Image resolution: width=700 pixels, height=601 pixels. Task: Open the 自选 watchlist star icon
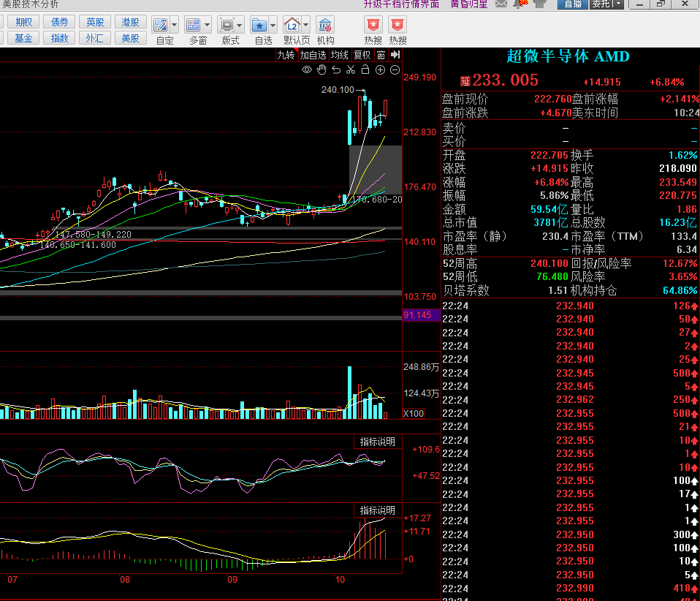click(x=259, y=25)
